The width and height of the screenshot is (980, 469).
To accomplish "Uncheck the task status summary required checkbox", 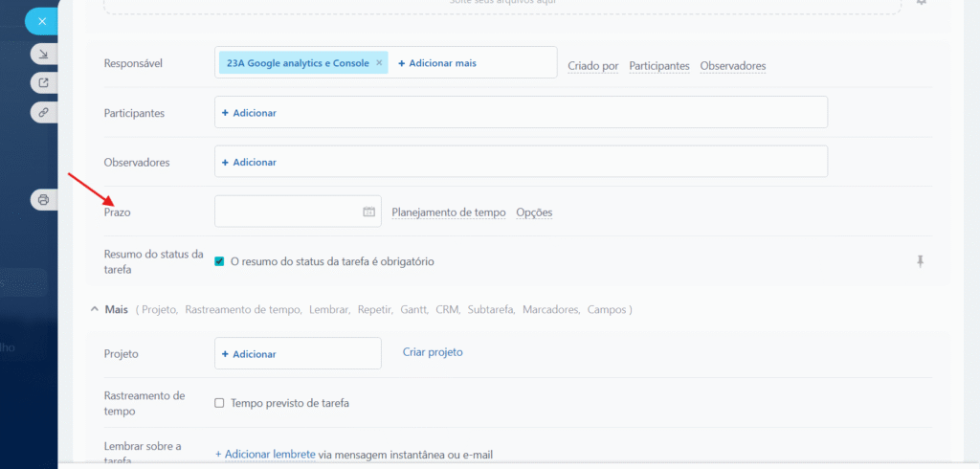I will [x=220, y=261].
